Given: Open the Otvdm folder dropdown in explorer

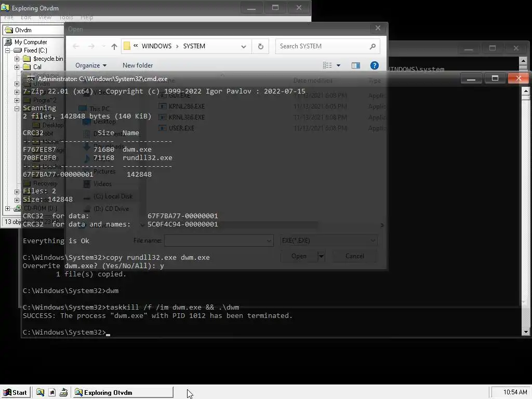Looking at the screenshot, I should 34,30.
